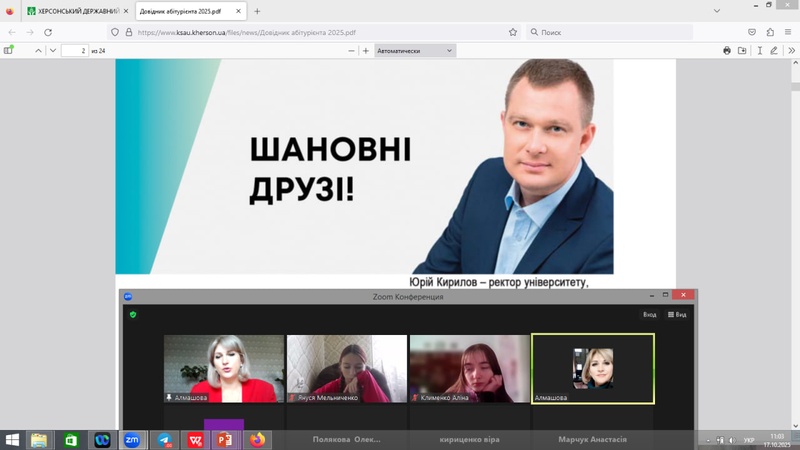Open Firefox application hamburger menu
800x450 pixels.
pos(788,32)
